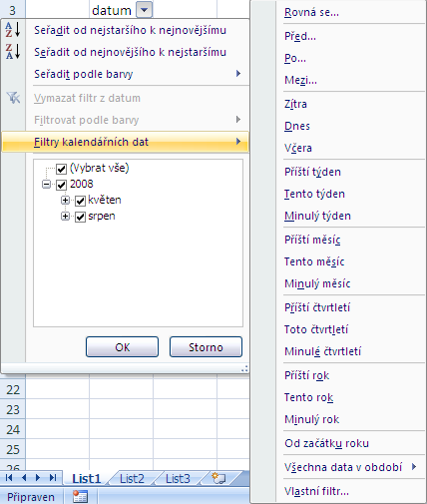The image size is (427, 504).
Task: Uncheck the (Vybrat vše) checkbox
Action: click(61, 169)
